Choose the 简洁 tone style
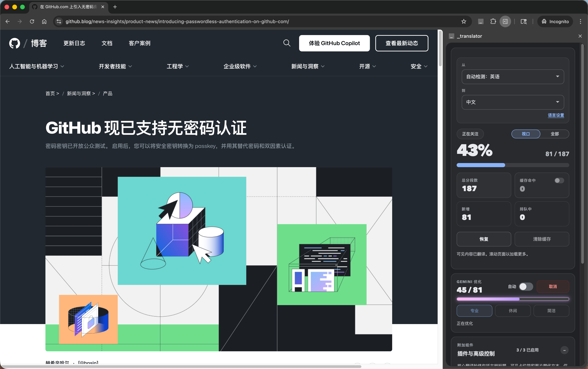This screenshot has height=369, width=588. pyautogui.click(x=551, y=311)
